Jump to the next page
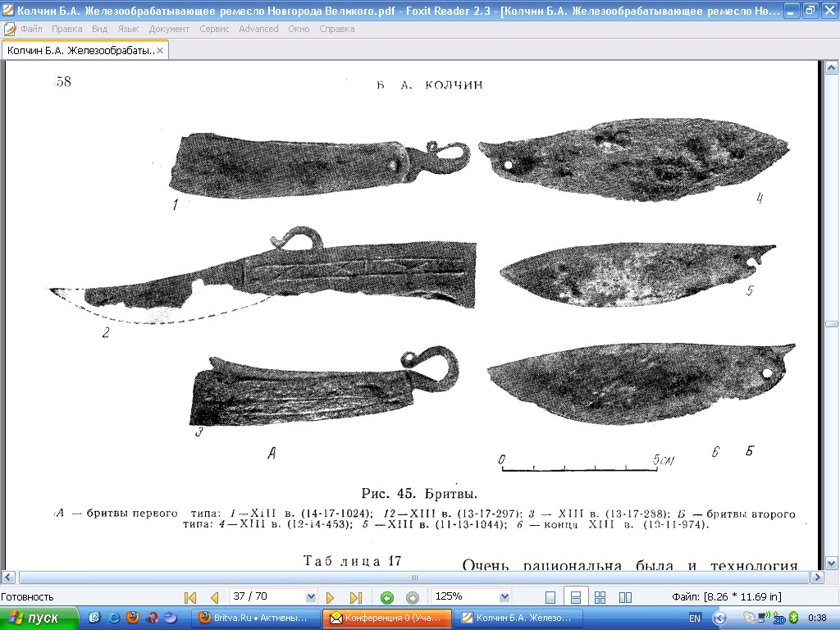The height and width of the screenshot is (630, 840). (331, 597)
